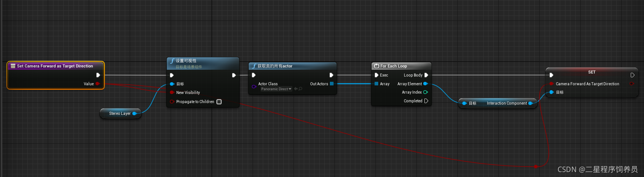Click the Array input pin on For Each Loop
This screenshot has width=644, height=177.
(376, 84)
